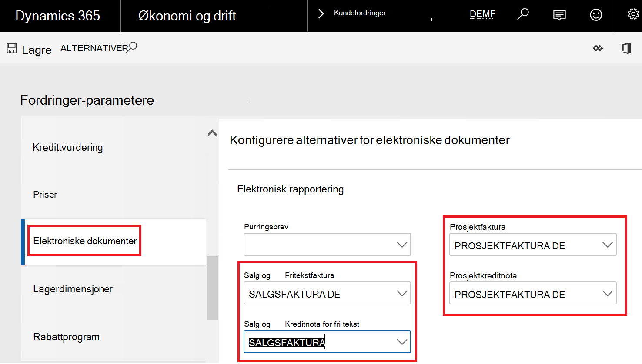Click the Lagre save disk icon
642x364 pixels.
12,48
